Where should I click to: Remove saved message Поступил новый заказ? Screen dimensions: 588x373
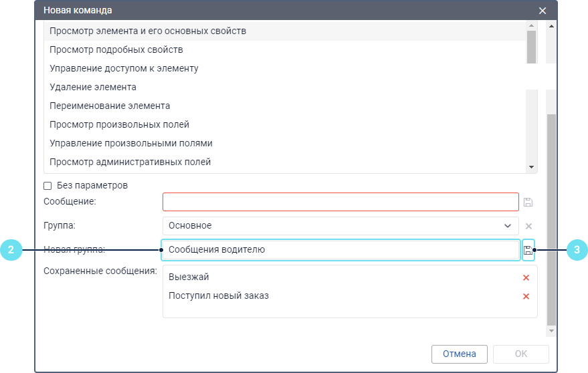[x=526, y=296]
